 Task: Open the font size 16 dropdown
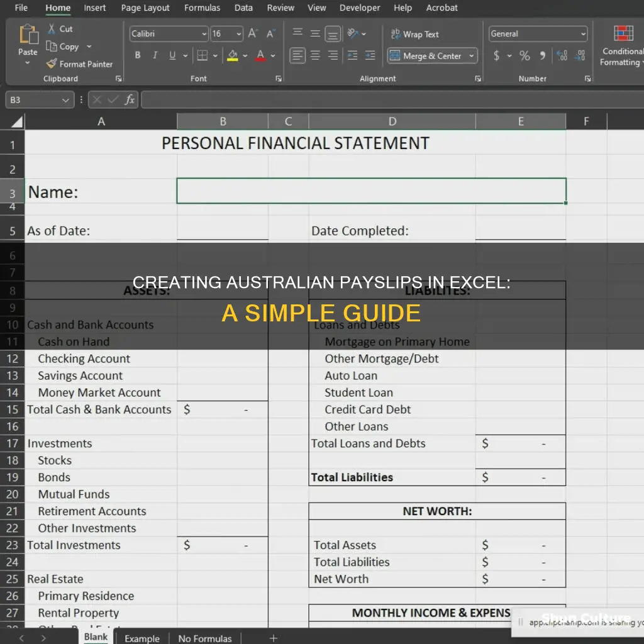(238, 34)
